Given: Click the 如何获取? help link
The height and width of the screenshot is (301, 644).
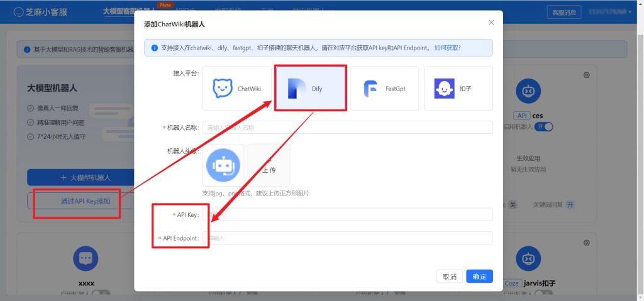Looking at the screenshot, I should (x=447, y=48).
